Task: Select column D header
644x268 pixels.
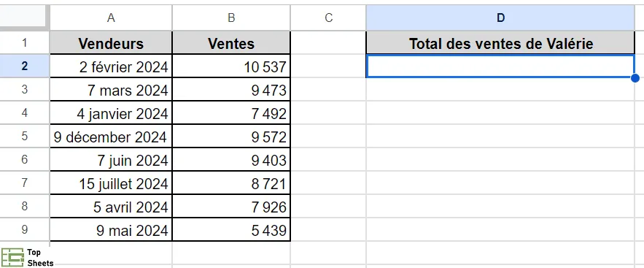Action: coord(500,18)
